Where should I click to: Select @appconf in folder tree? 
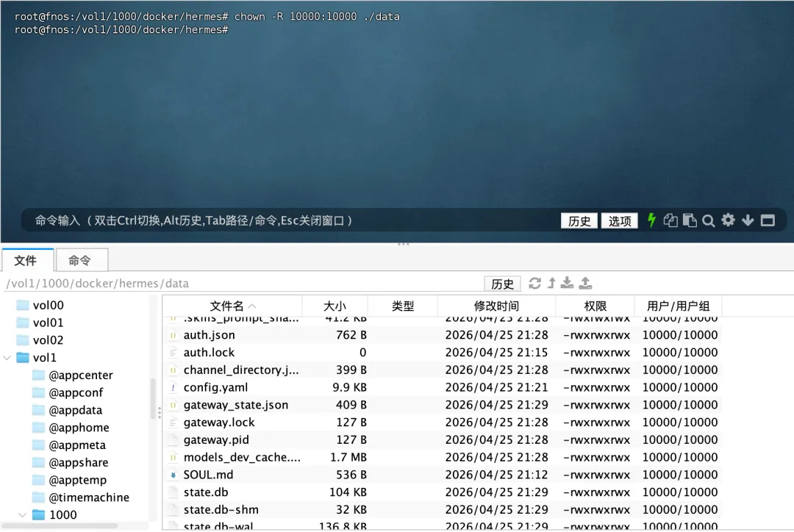pos(76,393)
